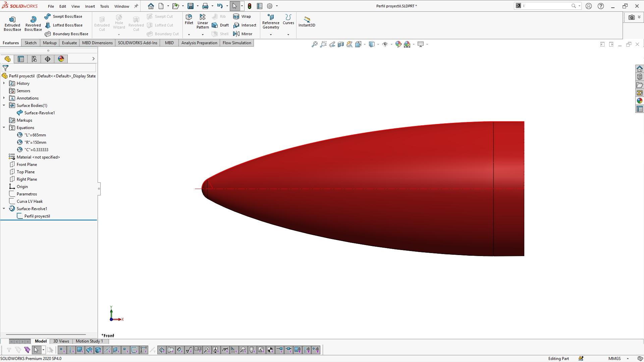Image resolution: width=644 pixels, height=362 pixels.
Task: Enable the Draft feature tool
Action: (220, 25)
